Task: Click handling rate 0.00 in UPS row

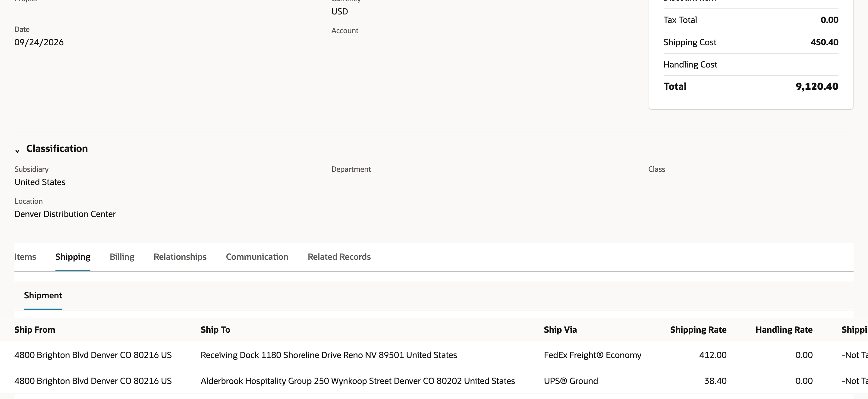Action: click(x=804, y=381)
